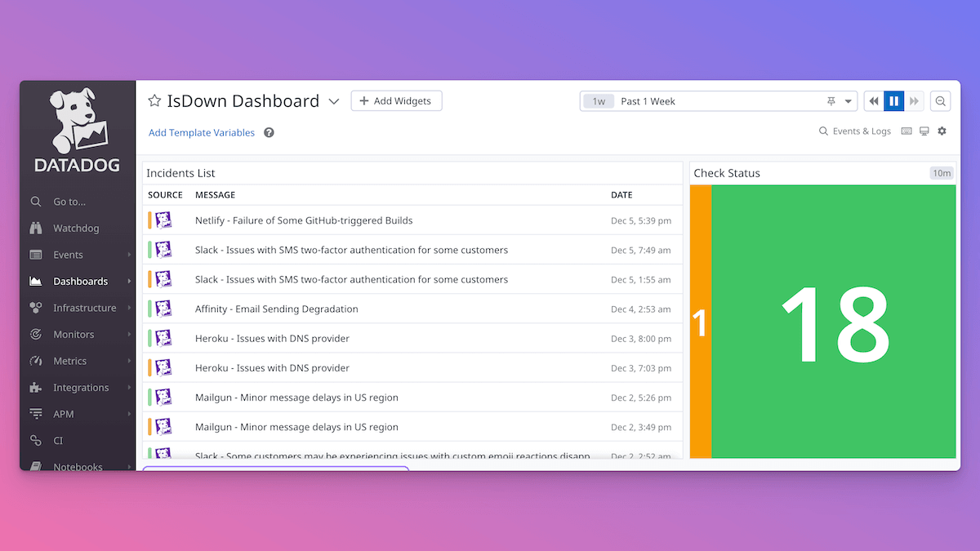The width and height of the screenshot is (980, 551).
Task: Open Mailgun incident dated Dec 2, 3:49 pm
Action: [x=296, y=427]
